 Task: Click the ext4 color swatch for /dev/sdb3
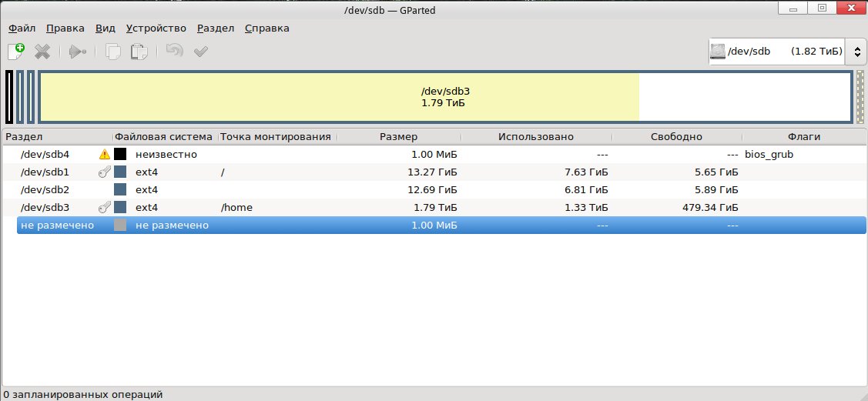120,207
